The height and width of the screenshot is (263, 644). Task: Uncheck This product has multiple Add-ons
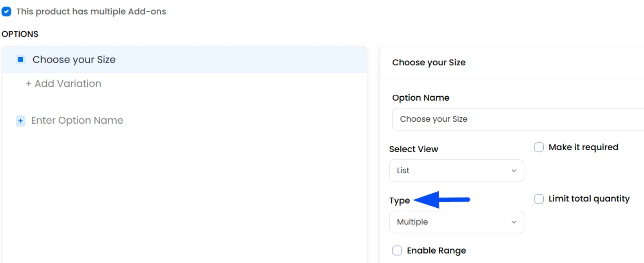point(6,11)
